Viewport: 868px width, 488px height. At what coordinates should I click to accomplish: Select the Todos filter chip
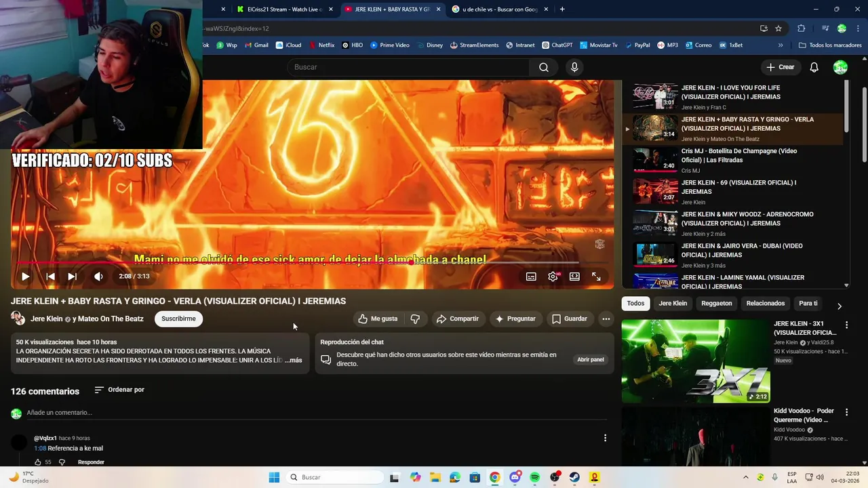(635, 304)
